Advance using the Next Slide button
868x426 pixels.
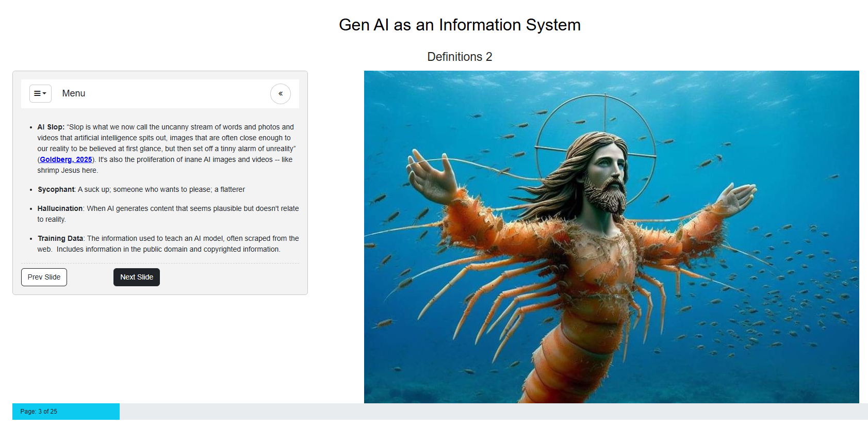click(136, 277)
